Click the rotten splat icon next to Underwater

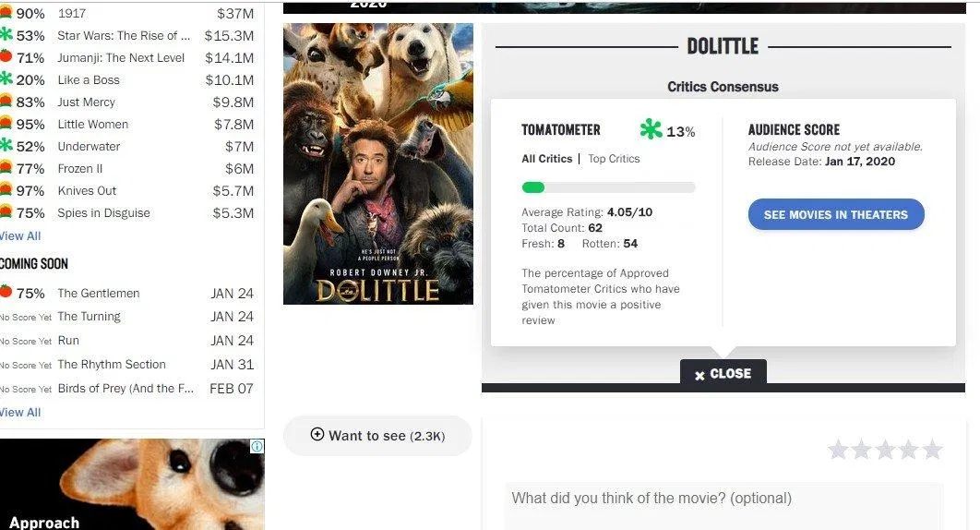pyautogui.click(x=6, y=145)
